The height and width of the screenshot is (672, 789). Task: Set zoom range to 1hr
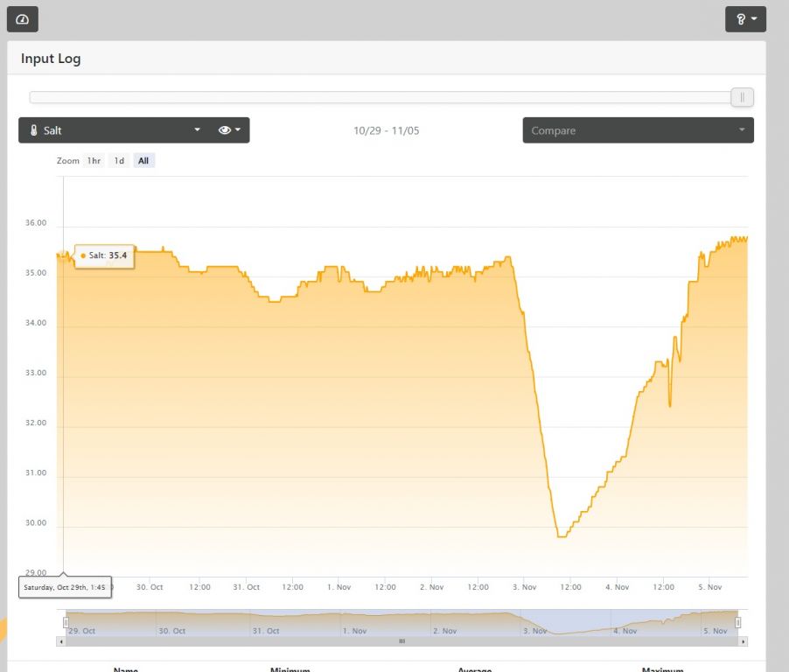point(94,161)
